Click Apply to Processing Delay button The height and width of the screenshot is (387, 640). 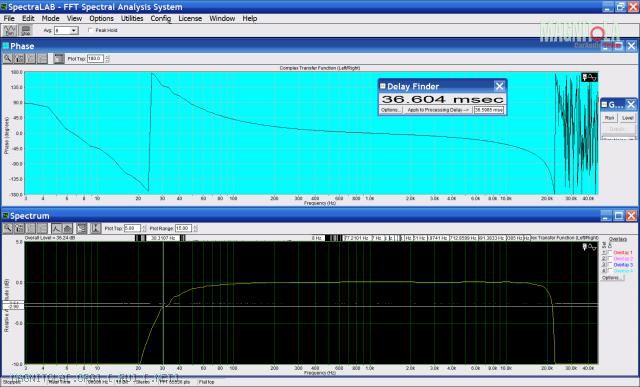(x=438, y=110)
